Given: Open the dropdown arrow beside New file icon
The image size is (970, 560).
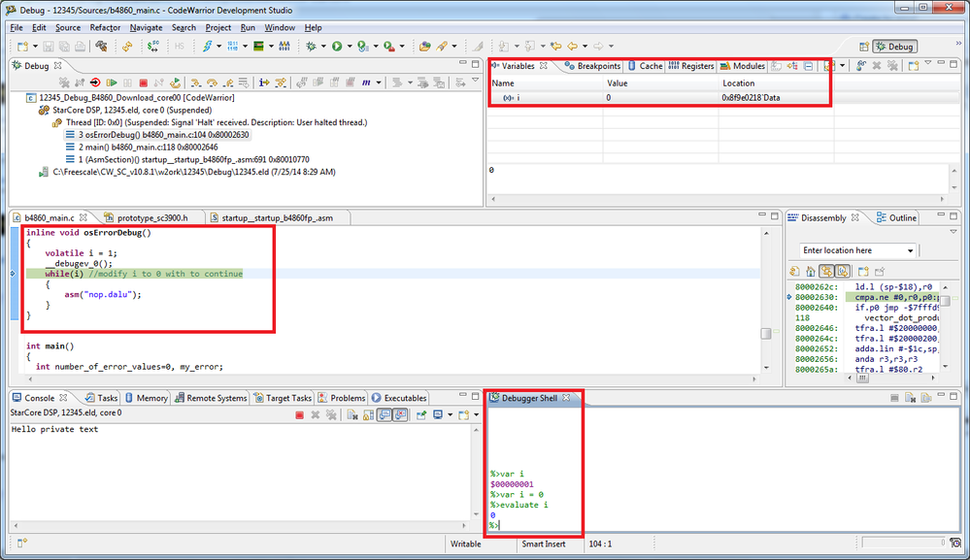Looking at the screenshot, I should 35,47.
